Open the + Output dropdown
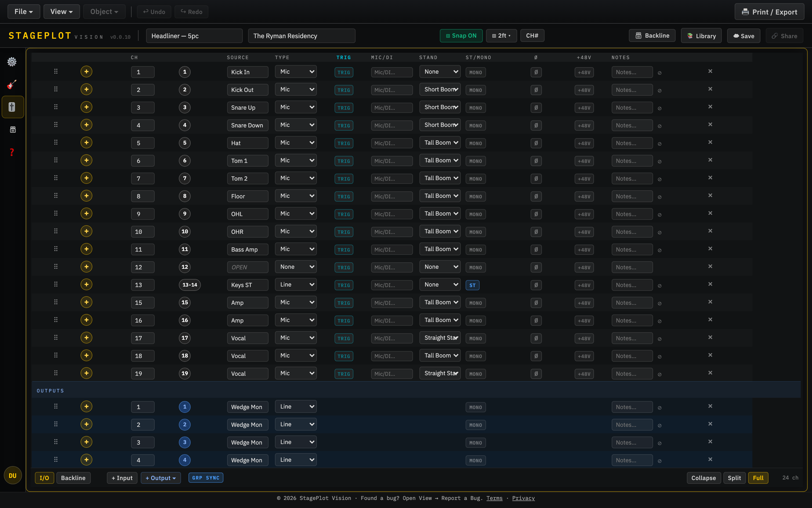This screenshot has width=812, height=508. [x=161, y=478]
